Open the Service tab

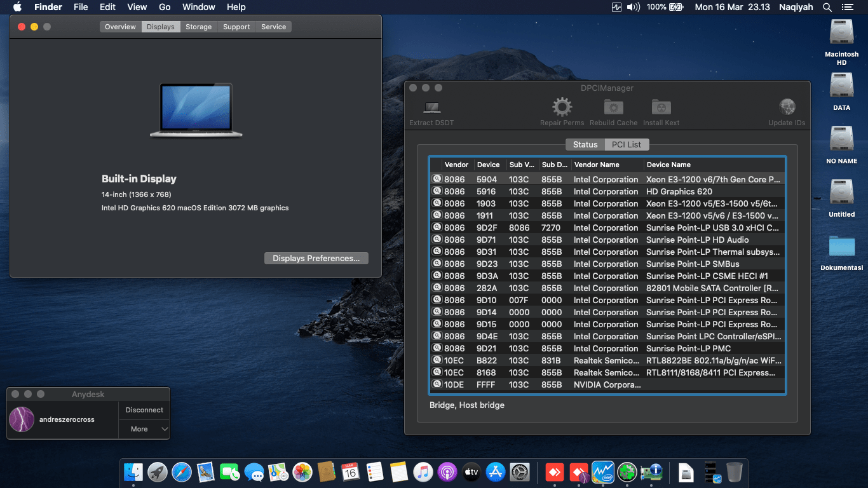point(273,27)
